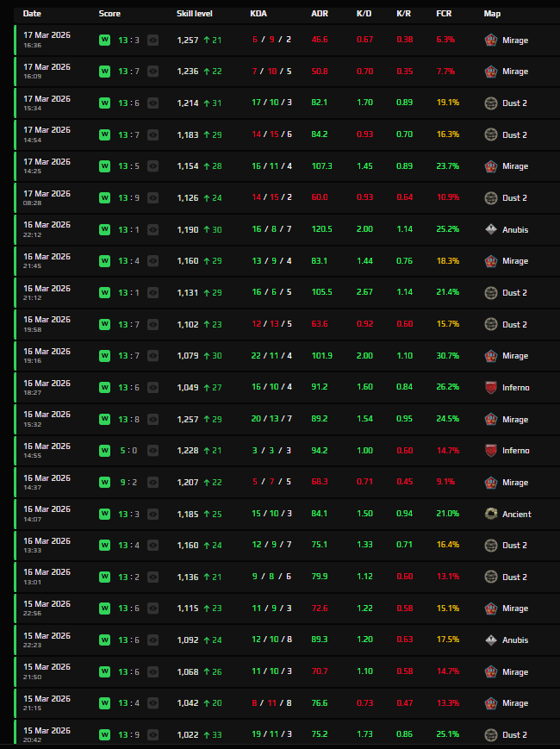Click the W win badge in the 22:56 row

pos(104,609)
